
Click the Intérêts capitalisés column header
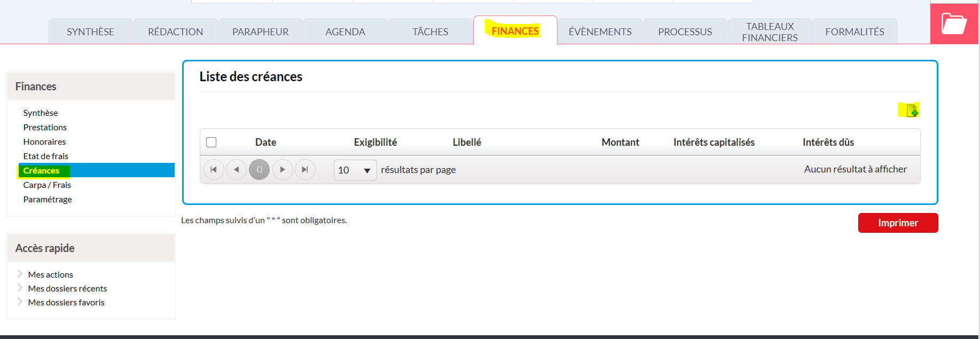(714, 142)
